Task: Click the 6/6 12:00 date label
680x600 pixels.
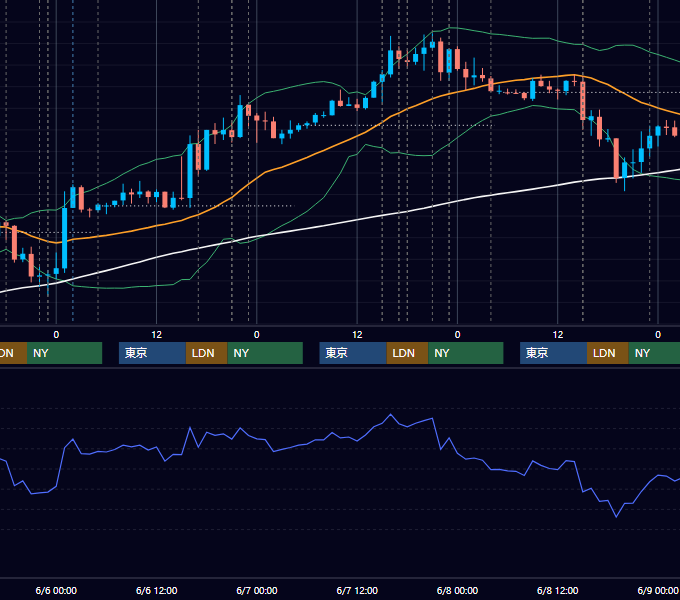Action: (156, 590)
